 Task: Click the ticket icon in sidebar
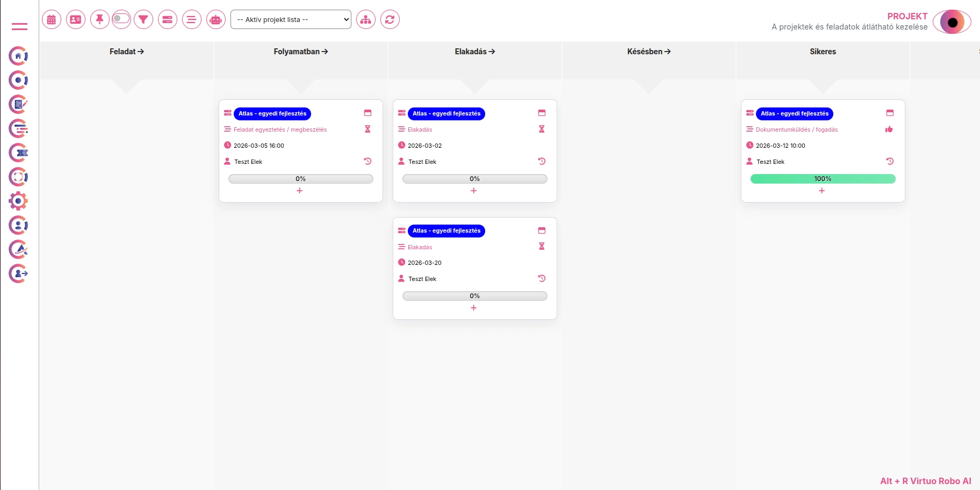tap(18, 153)
